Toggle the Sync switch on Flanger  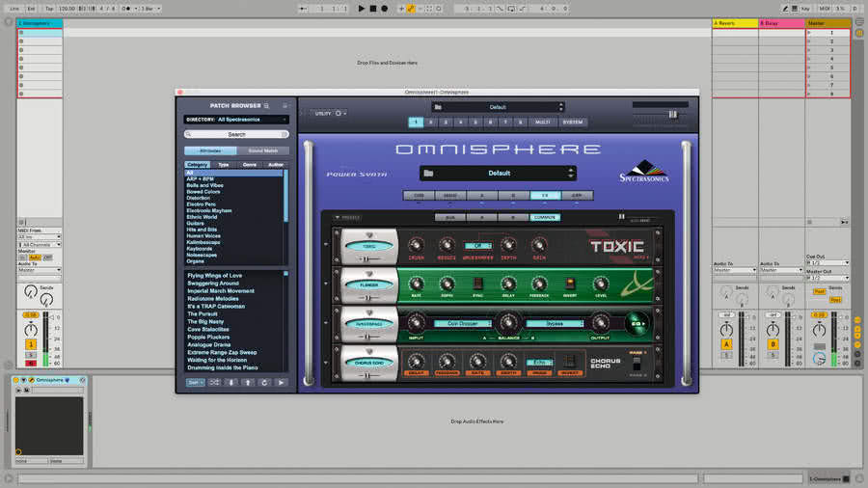[x=477, y=284]
